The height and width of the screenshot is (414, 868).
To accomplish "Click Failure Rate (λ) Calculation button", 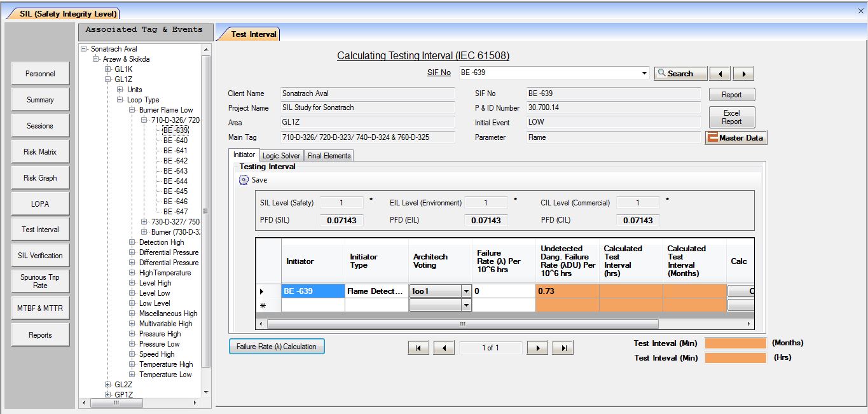I will (277, 347).
